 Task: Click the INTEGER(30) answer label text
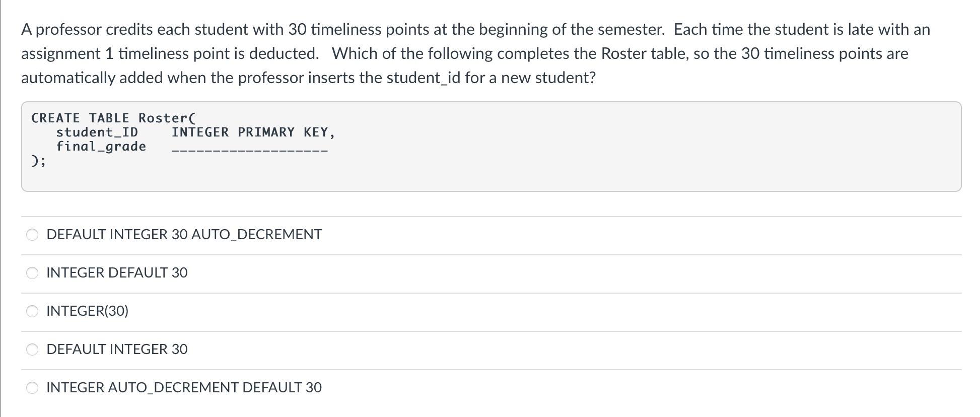87,311
